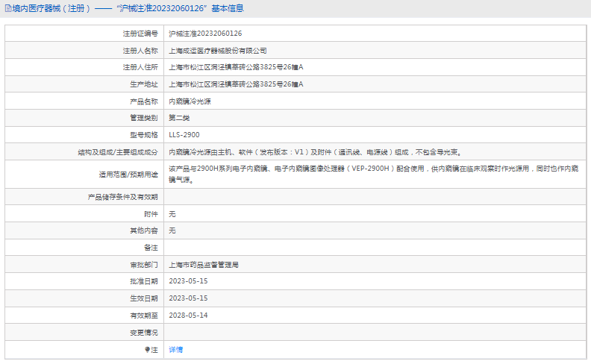Viewport: 591px width, 364px height.
Task: Click the 注册人名称 row label
Action: 140,51
